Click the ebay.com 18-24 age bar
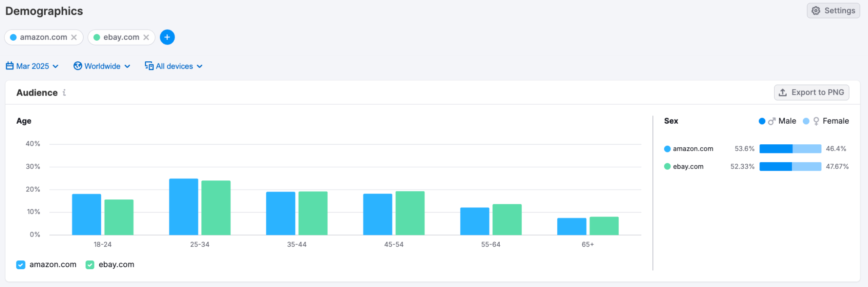The height and width of the screenshot is (287, 868). coord(119,217)
